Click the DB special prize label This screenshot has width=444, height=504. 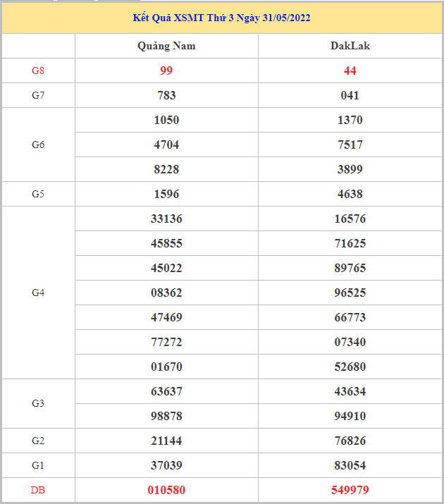pos(38,490)
